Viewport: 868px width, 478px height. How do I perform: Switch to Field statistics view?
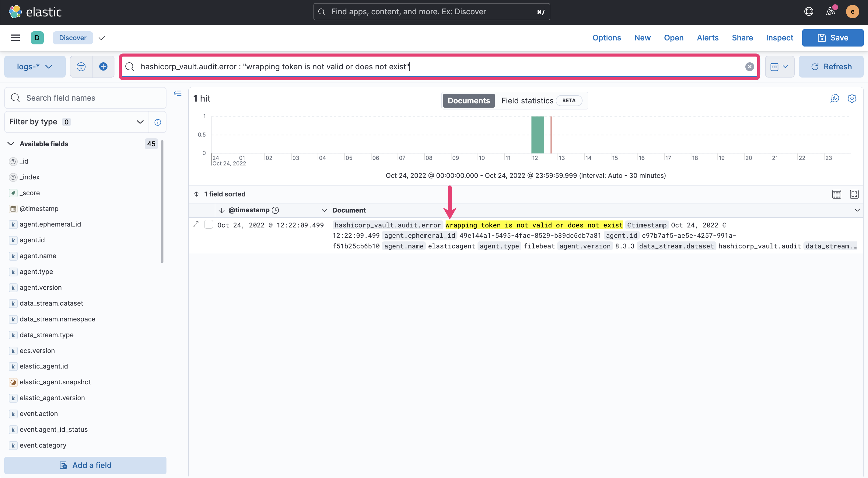(527, 100)
